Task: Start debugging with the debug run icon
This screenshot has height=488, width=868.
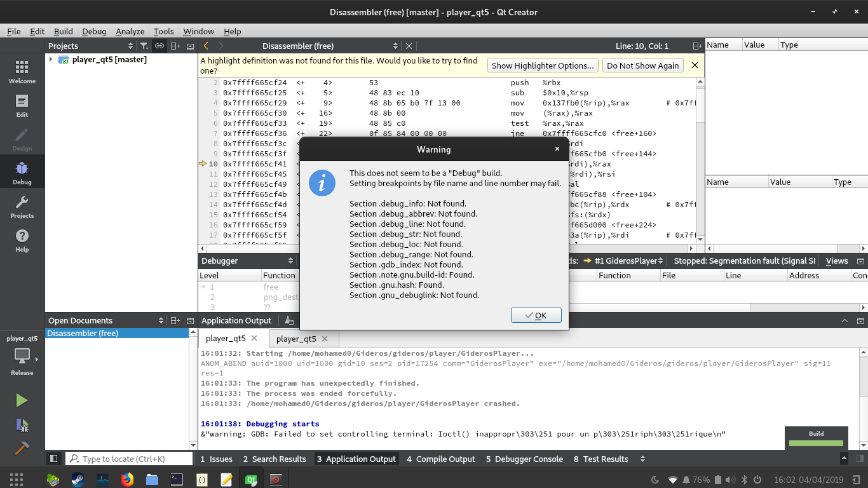Action: (22, 424)
